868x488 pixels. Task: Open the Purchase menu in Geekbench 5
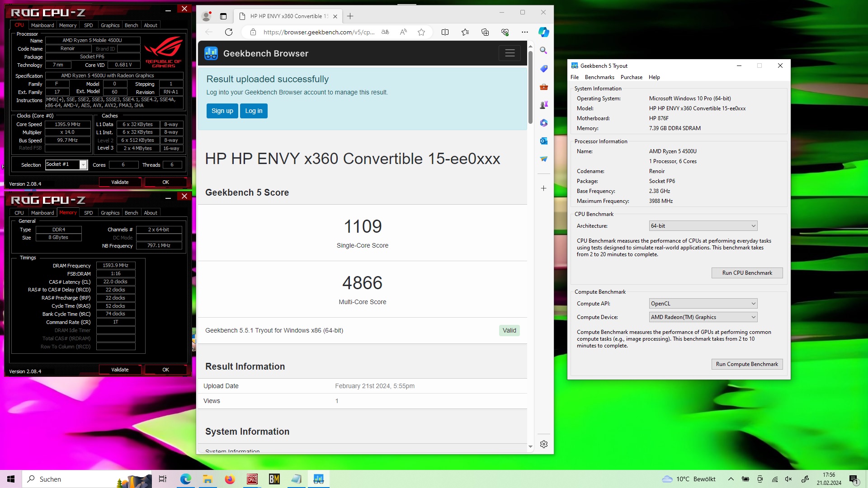click(631, 77)
